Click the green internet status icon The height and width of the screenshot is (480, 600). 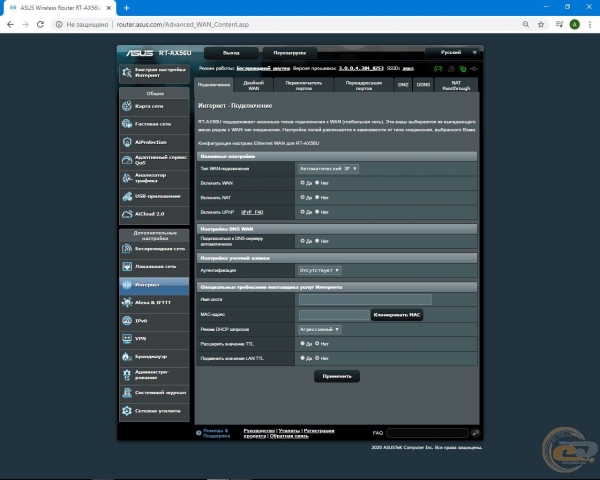[x=463, y=69]
